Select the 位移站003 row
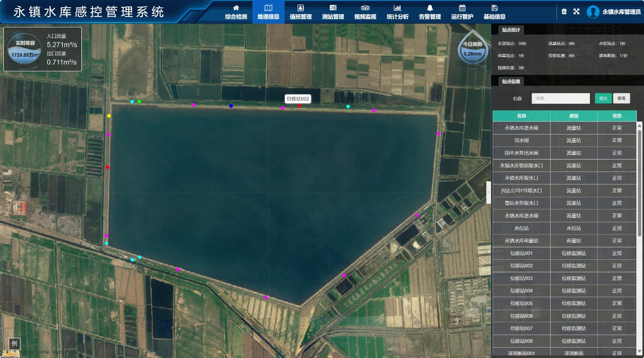The width and height of the screenshot is (644, 358). tap(564, 278)
